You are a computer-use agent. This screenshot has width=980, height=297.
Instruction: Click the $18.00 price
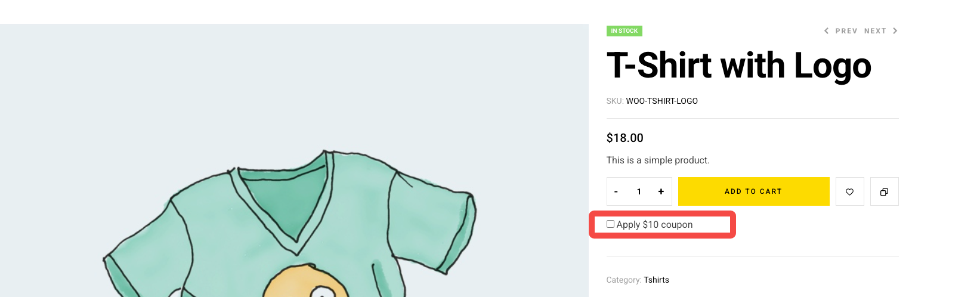pyautogui.click(x=625, y=138)
